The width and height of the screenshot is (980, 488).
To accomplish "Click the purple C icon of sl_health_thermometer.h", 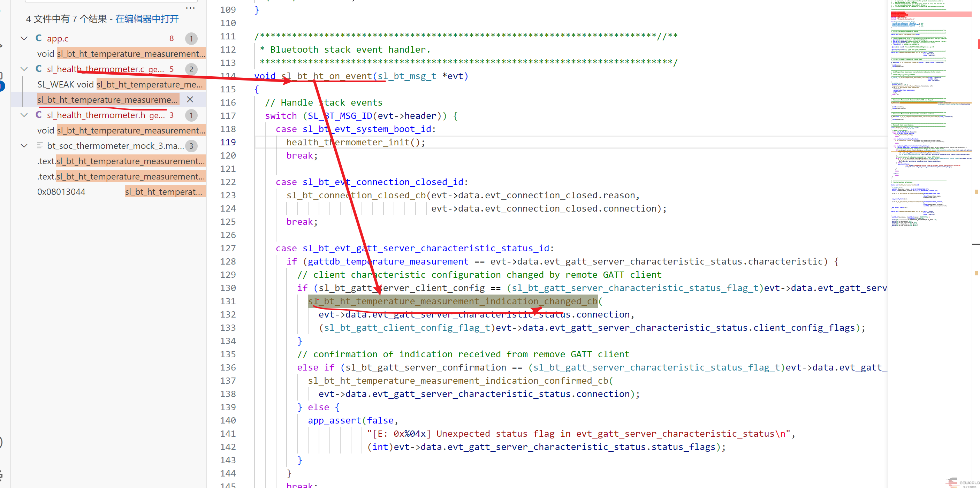I will pos(38,115).
